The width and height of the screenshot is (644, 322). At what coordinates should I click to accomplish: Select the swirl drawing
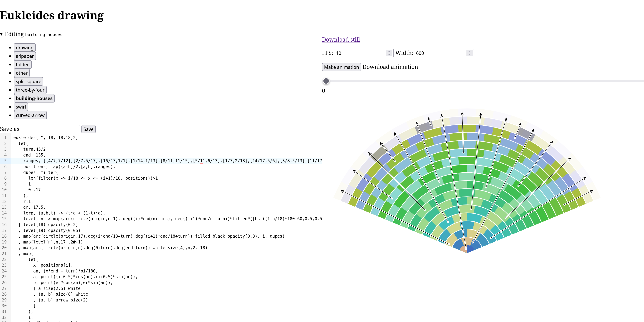pos(21,107)
